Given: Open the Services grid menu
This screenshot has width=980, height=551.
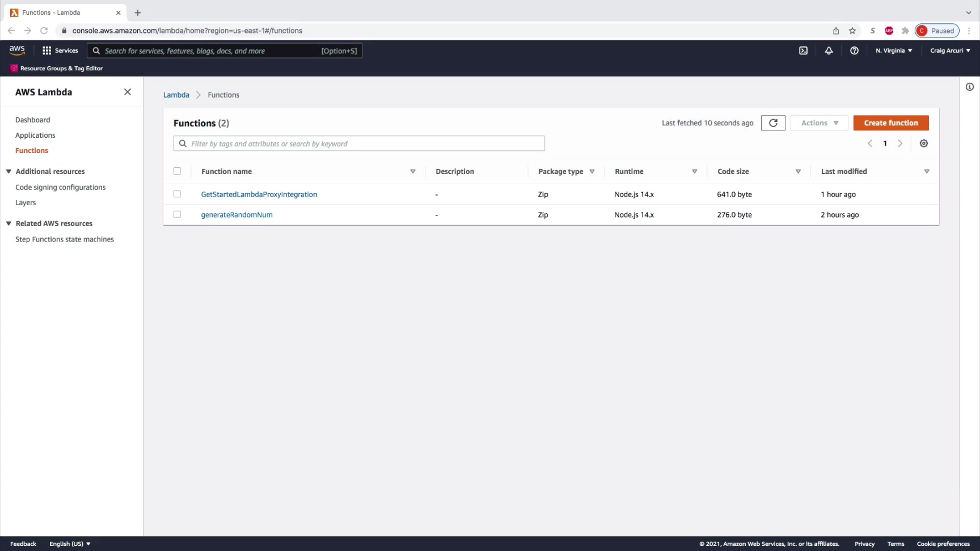Looking at the screenshot, I should [47, 50].
